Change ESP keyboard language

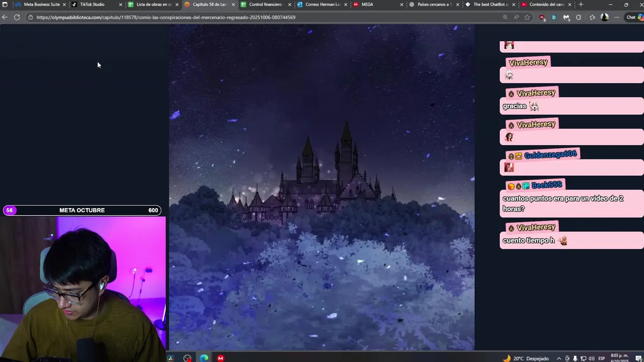(x=602, y=358)
